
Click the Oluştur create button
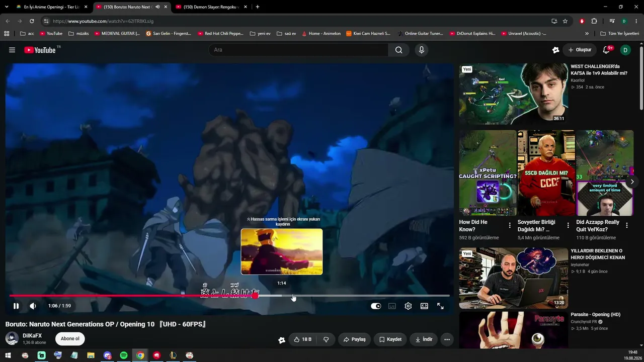580,50
